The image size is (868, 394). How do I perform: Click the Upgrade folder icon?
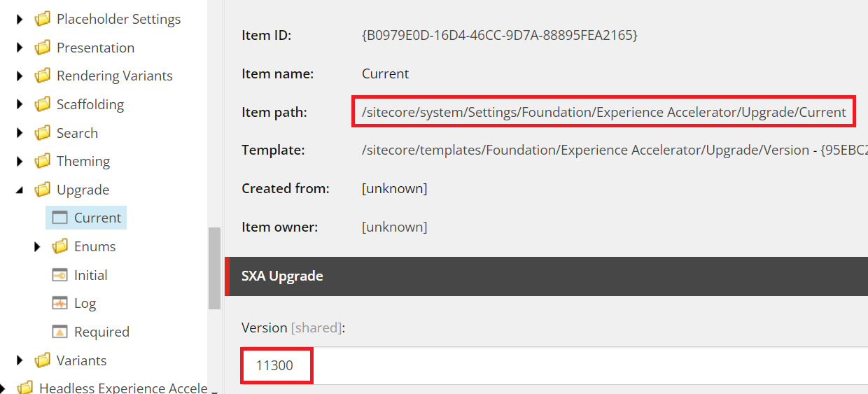43,190
